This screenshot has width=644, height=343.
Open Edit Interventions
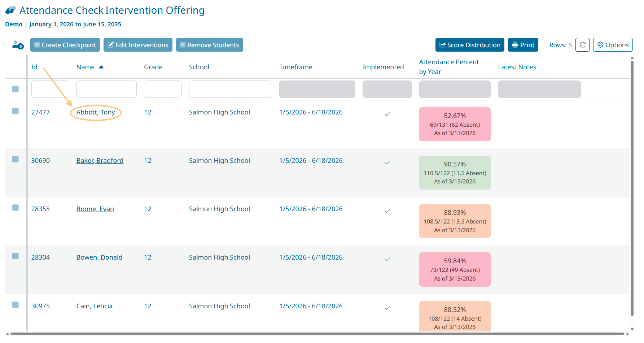coord(138,45)
